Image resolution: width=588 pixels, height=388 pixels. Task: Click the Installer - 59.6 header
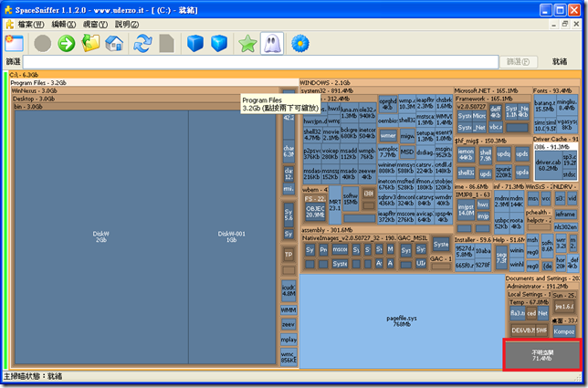pyautogui.click(x=473, y=239)
